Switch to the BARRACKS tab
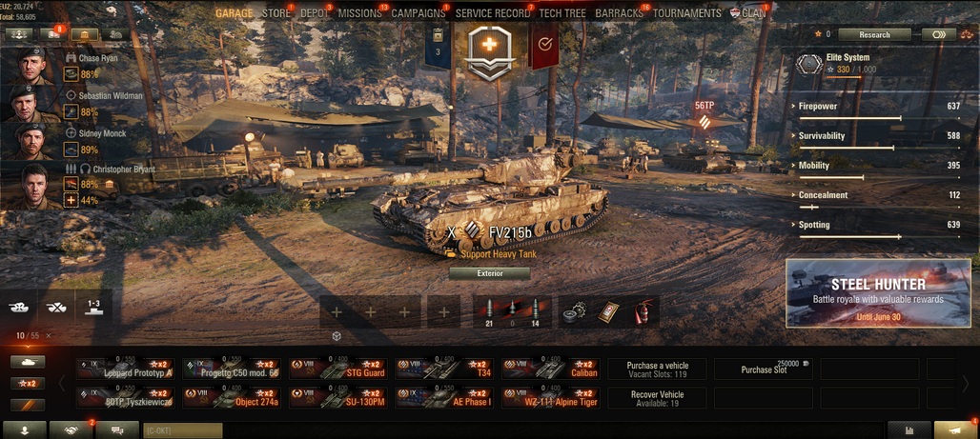This screenshot has height=439, width=980. pyautogui.click(x=619, y=13)
